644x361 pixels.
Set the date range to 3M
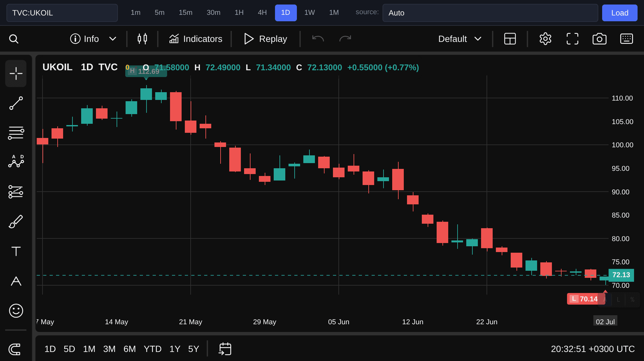tap(109, 349)
